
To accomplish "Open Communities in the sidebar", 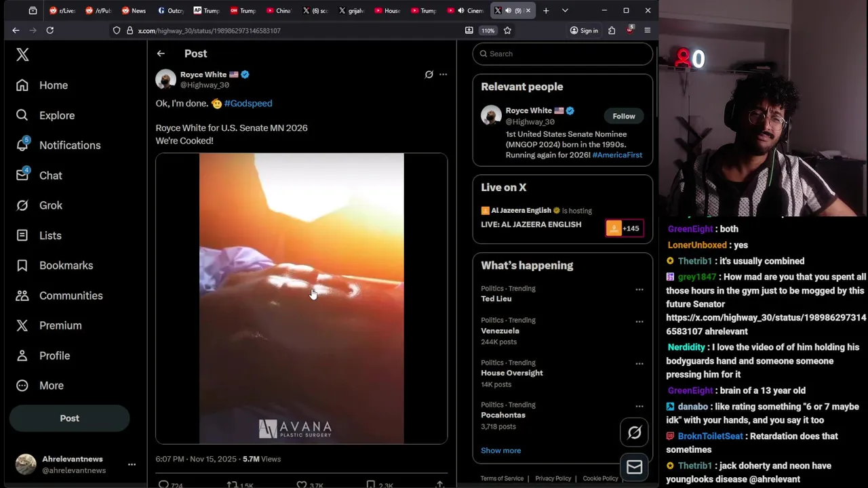I will pos(59,296).
